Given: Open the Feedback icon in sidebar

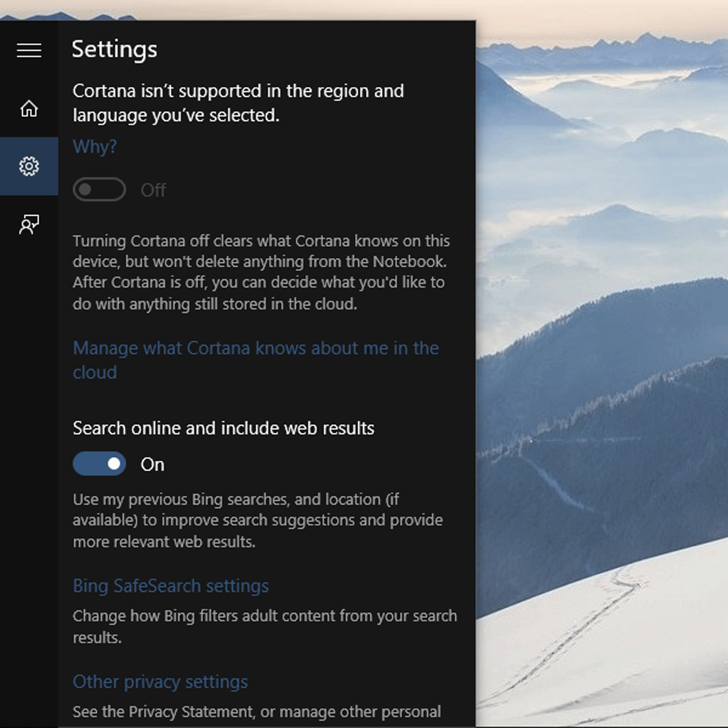Looking at the screenshot, I should pyautogui.click(x=29, y=224).
